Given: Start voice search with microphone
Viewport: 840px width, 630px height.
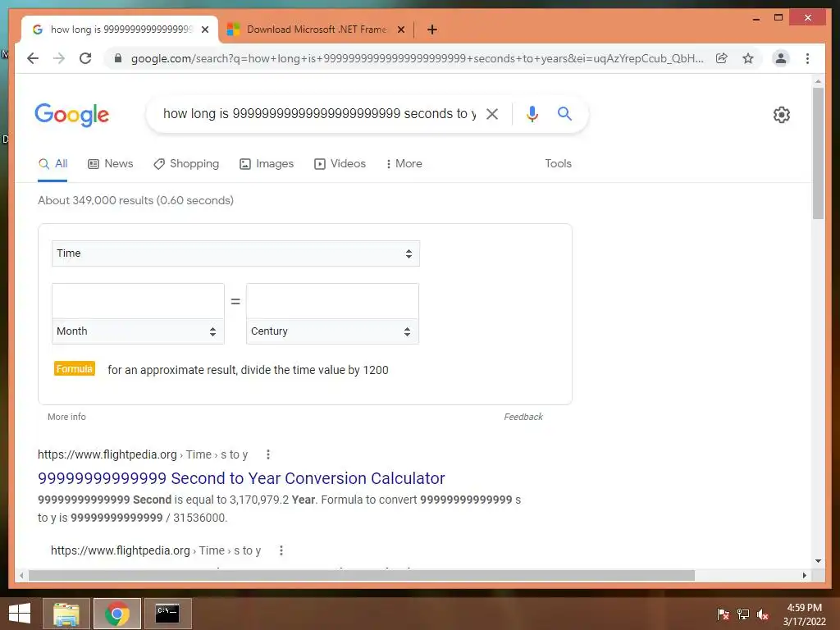Looking at the screenshot, I should coord(532,113).
